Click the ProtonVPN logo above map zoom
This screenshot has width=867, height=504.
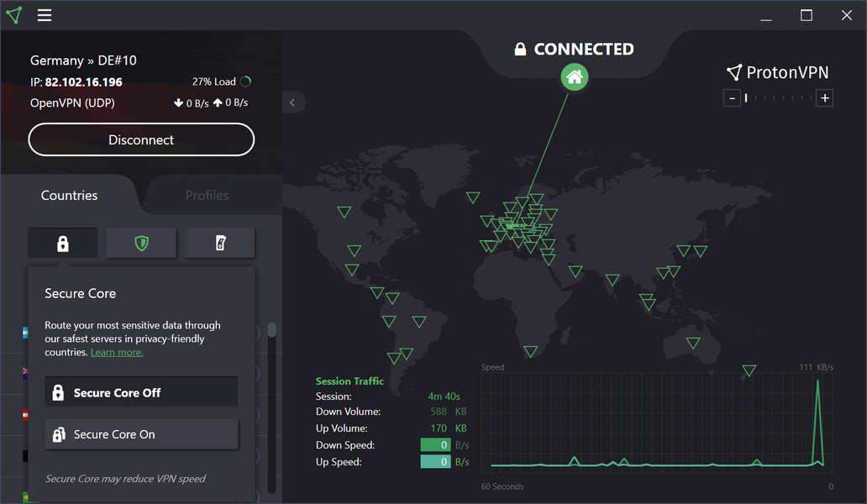[777, 72]
